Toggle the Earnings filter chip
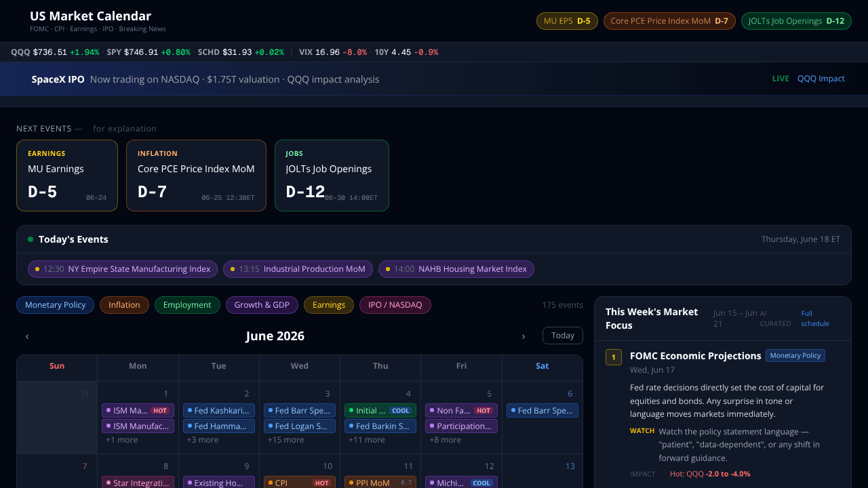This screenshot has width=868, height=488. (329, 305)
